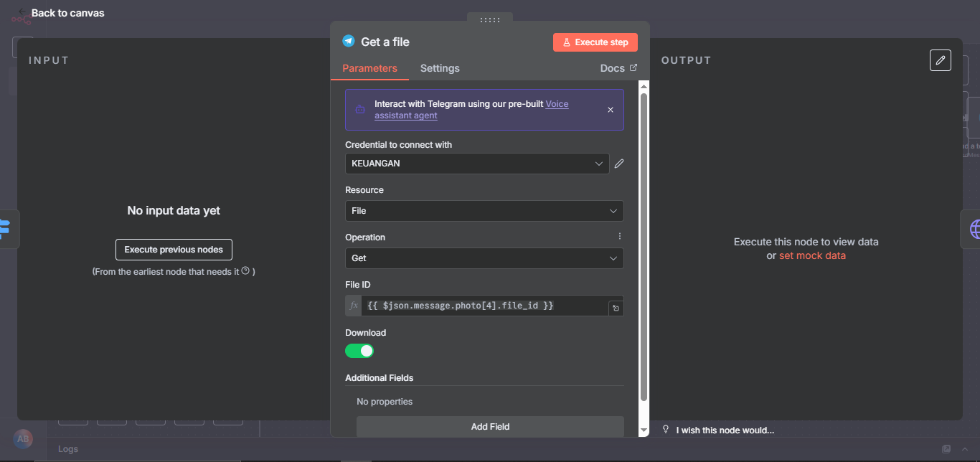The image size is (980, 462).
Task: Click the edit output pencil icon
Action: pos(940,60)
